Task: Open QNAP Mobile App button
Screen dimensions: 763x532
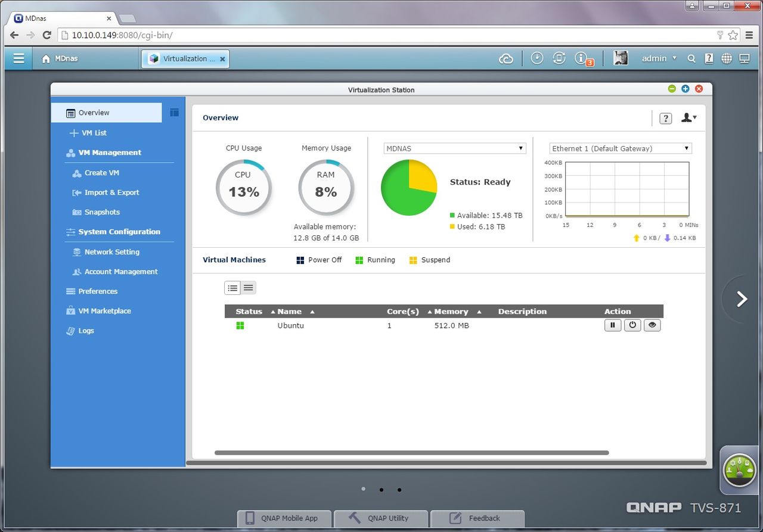Action: pos(284,518)
